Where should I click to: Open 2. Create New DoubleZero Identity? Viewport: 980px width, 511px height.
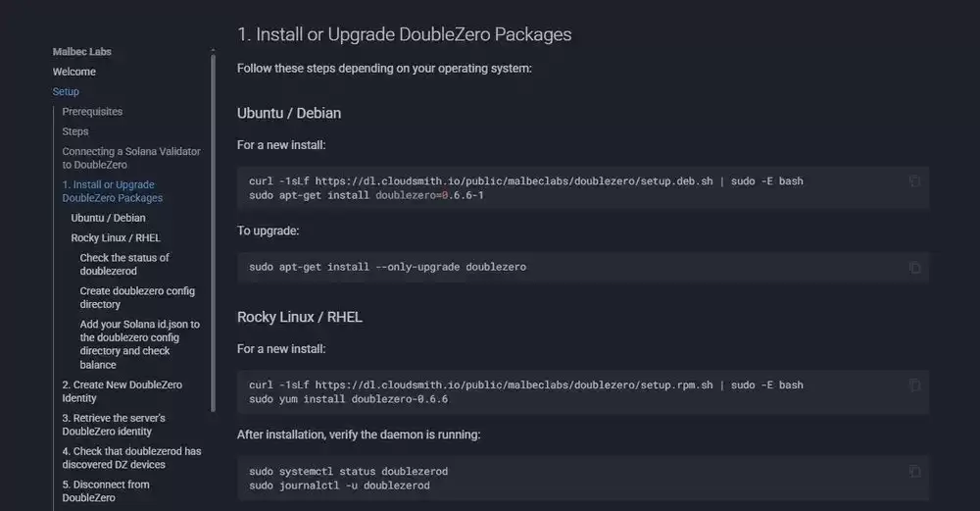[x=122, y=391]
